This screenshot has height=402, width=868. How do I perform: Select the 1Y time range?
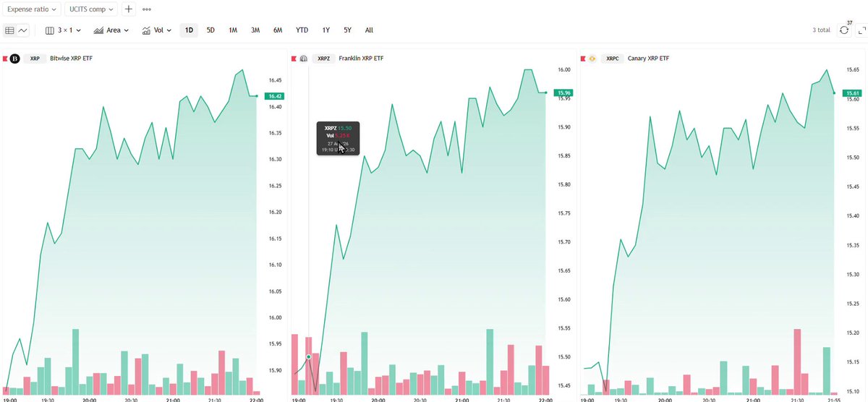[326, 30]
